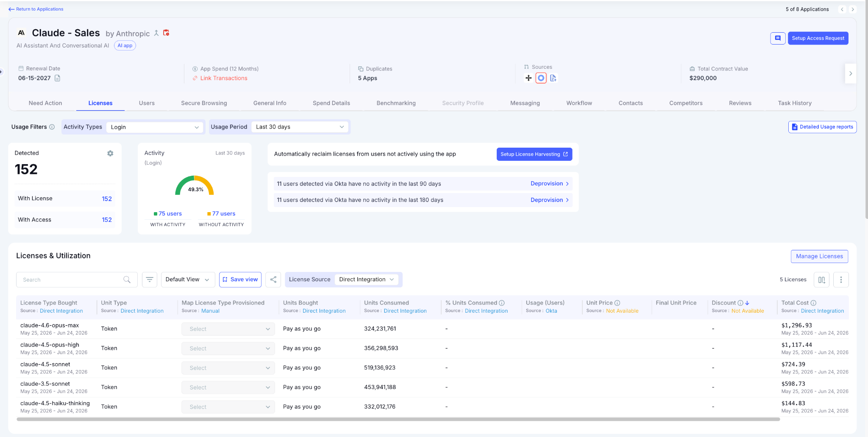Go to the next application with the right chevron

click(x=853, y=9)
